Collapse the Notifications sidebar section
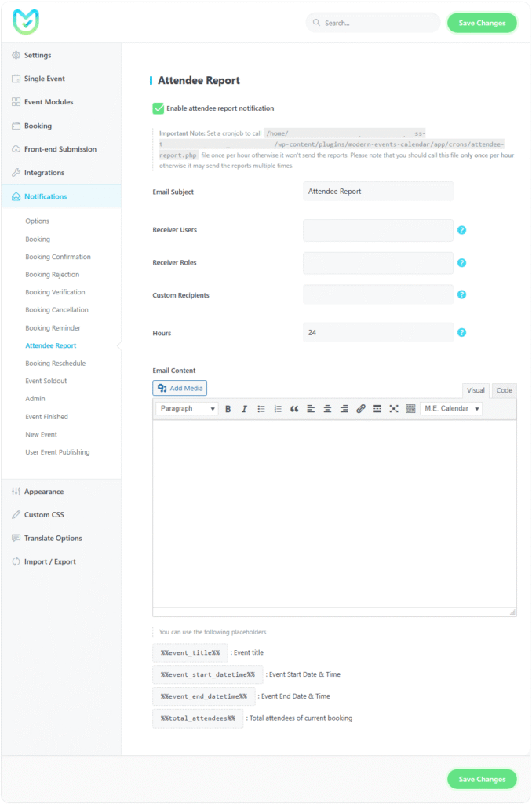The height and width of the screenshot is (804, 532). click(x=46, y=196)
